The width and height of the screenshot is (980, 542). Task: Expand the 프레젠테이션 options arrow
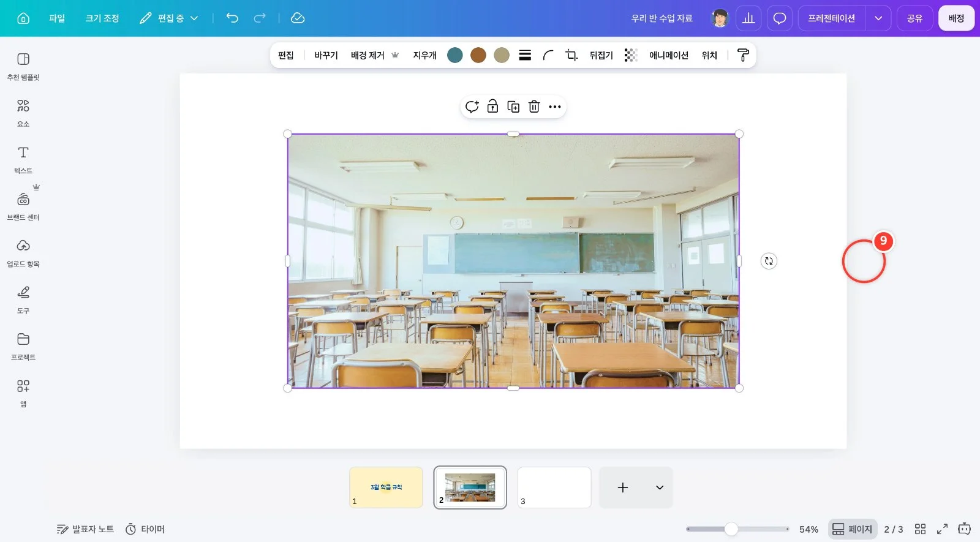[x=878, y=18]
